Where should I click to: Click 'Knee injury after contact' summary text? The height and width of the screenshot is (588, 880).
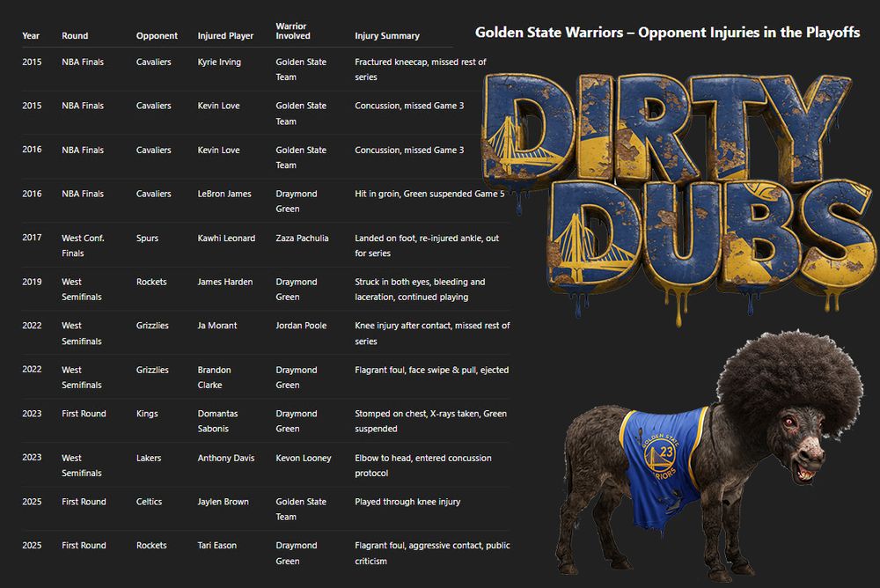[x=432, y=333]
